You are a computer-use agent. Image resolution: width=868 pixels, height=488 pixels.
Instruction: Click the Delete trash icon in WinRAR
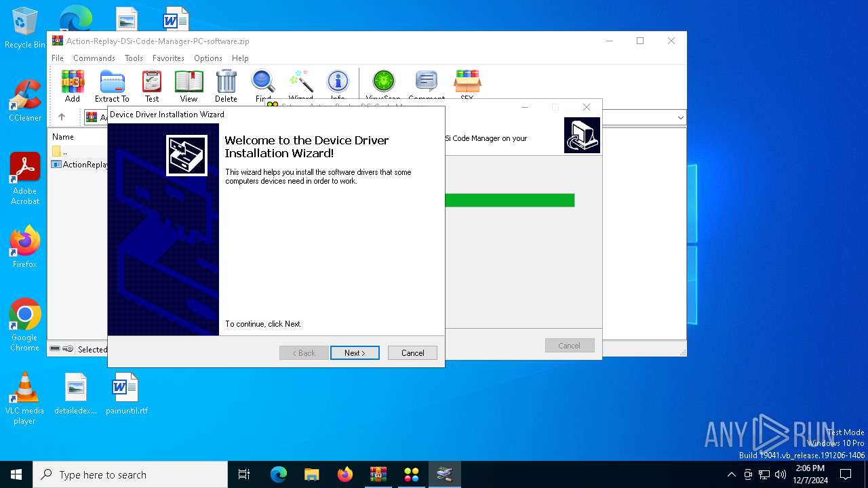pyautogui.click(x=226, y=86)
